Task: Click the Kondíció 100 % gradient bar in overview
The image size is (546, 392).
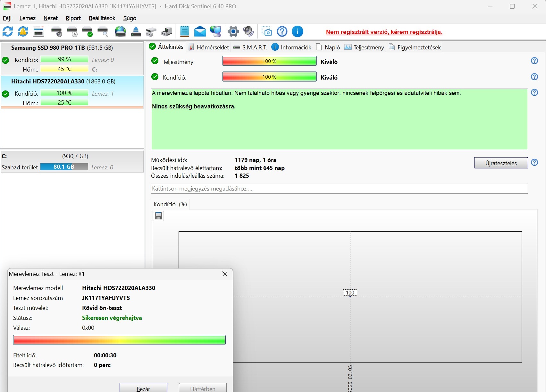Action: 269,77
